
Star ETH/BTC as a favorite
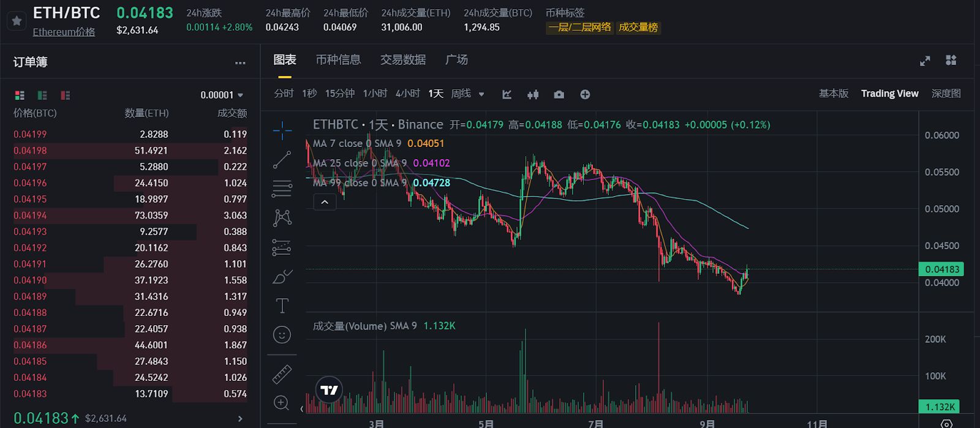(17, 20)
